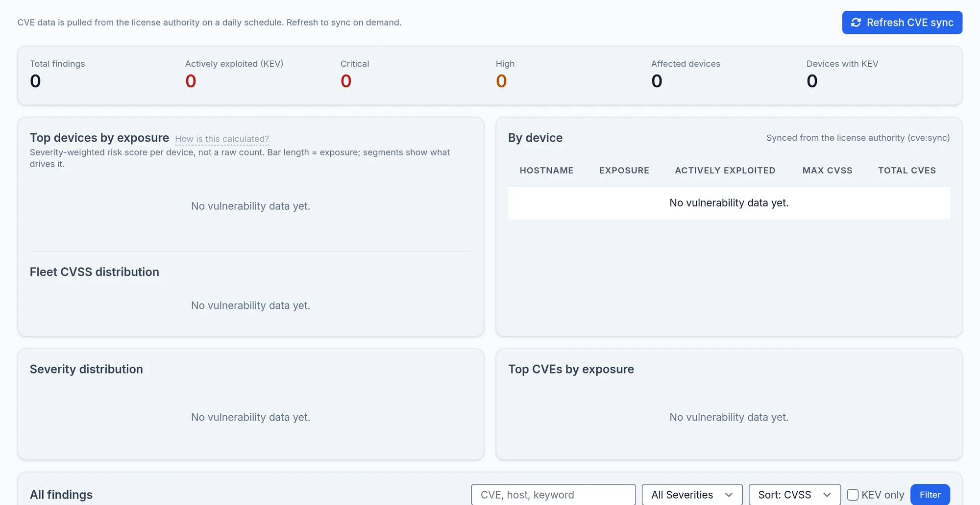Click the Actively exploited (KEV) stat label
This screenshot has height=505, width=980.
point(234,64)
